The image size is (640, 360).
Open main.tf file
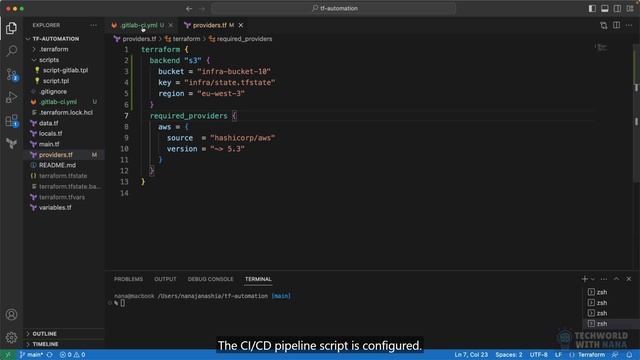[49, 144]
